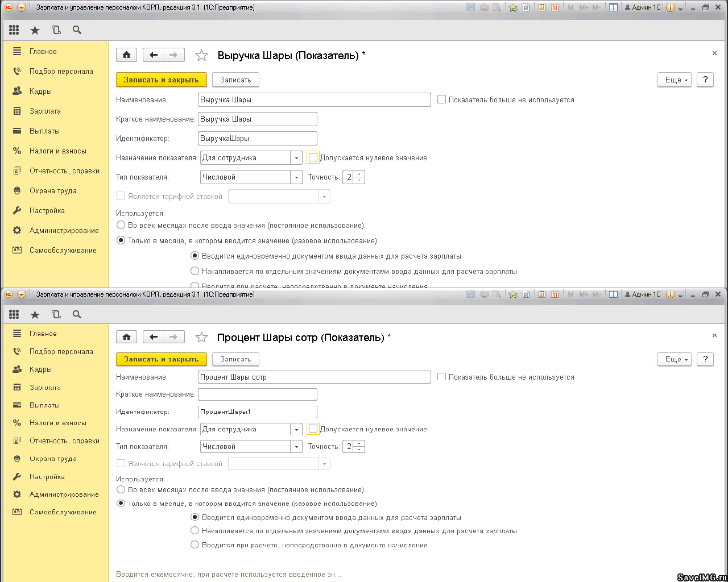Toggle 'Допускается нулевое значение' in Процент Шары сотр

(x=313, y=429)
